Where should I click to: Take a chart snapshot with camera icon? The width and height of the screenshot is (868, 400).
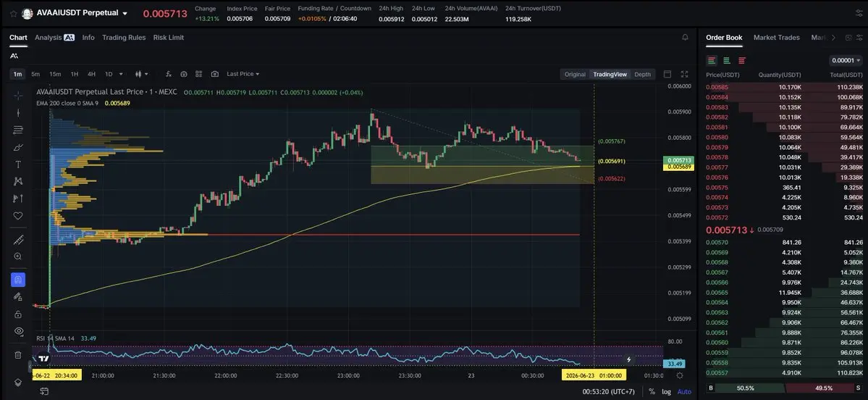(x=215, y=74)
